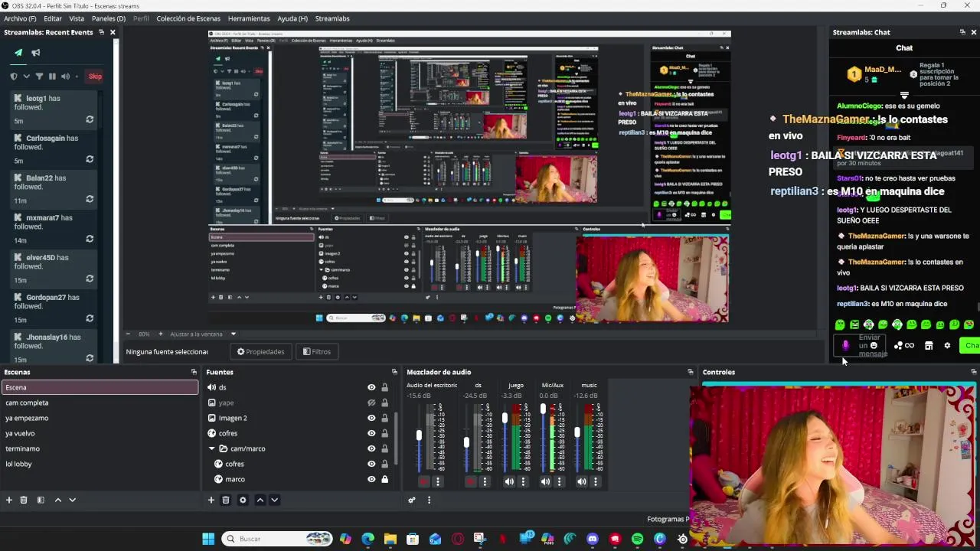The image size is (980, 551).
Task: Open the Archivo menu
Action: click(20, 18)
